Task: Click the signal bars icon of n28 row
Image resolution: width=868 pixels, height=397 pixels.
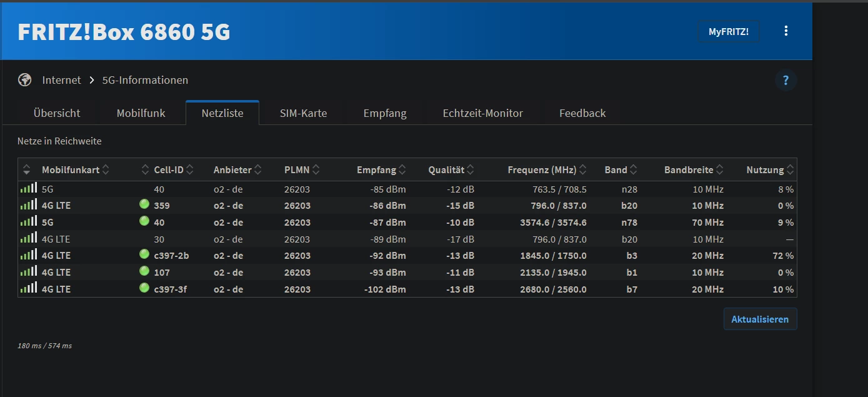Action: pos(29,188)
